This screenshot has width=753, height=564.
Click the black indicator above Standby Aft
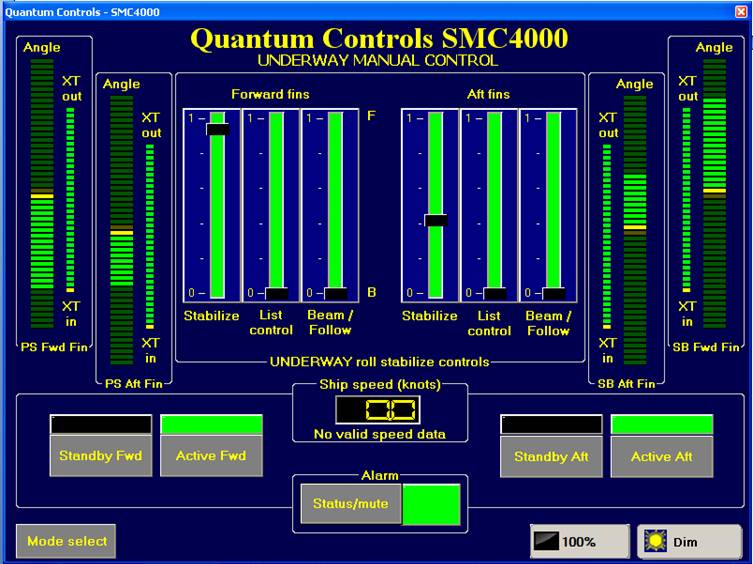[x=551, y=425]
